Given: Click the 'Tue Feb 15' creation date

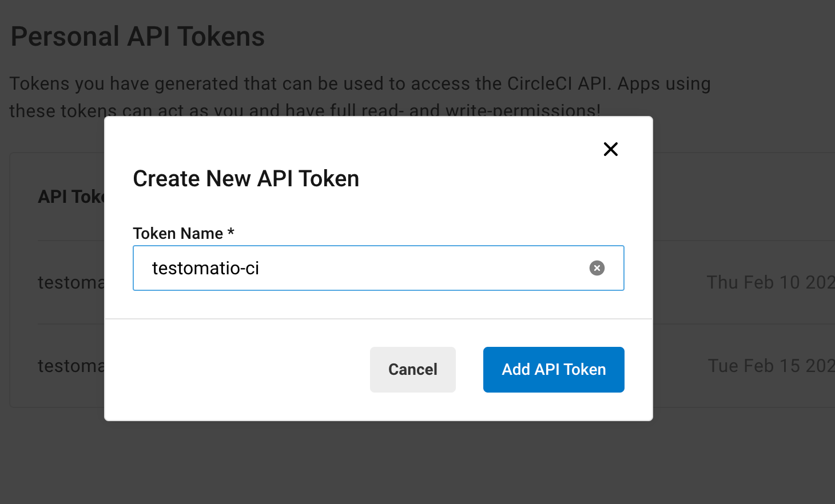Looking at the screenshot, I should (x=771, y=366).
